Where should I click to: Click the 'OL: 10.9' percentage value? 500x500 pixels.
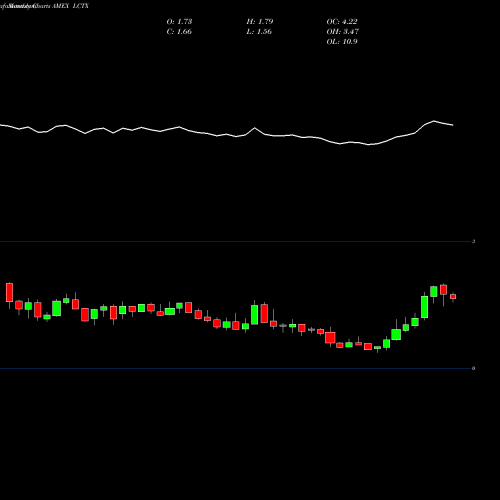click(342, 42)
